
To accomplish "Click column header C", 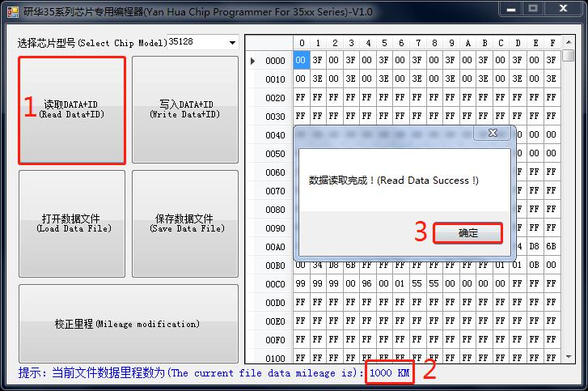I will 501,43.
